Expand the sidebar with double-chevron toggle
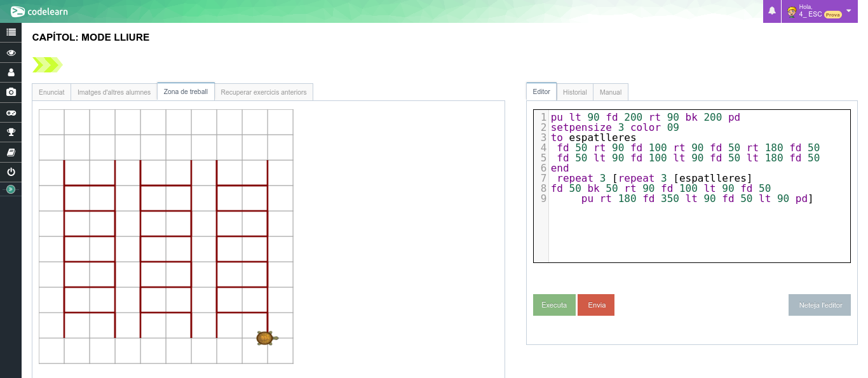Image resolution: width=868 pixels, height=378 pixels. tap(11, 189)
